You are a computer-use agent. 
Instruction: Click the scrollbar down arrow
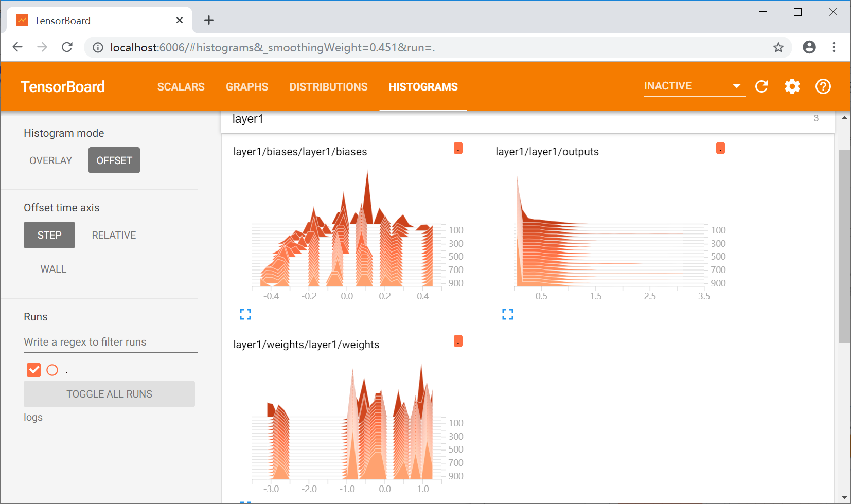844,498
